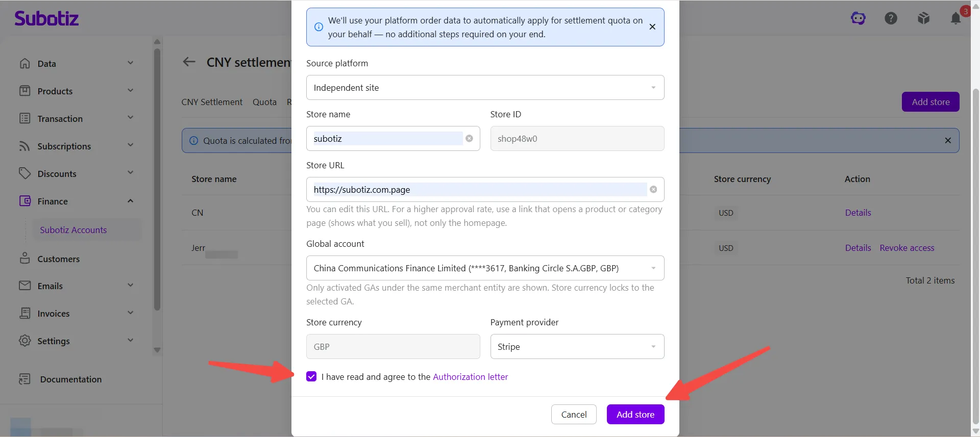Click the Finance wallet icon

tap(24, 201)
